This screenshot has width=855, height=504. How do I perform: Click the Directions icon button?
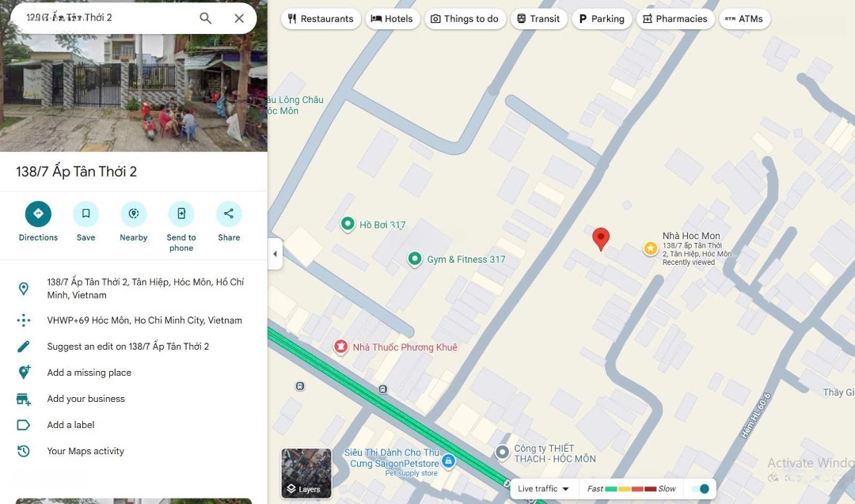point(38,214)
